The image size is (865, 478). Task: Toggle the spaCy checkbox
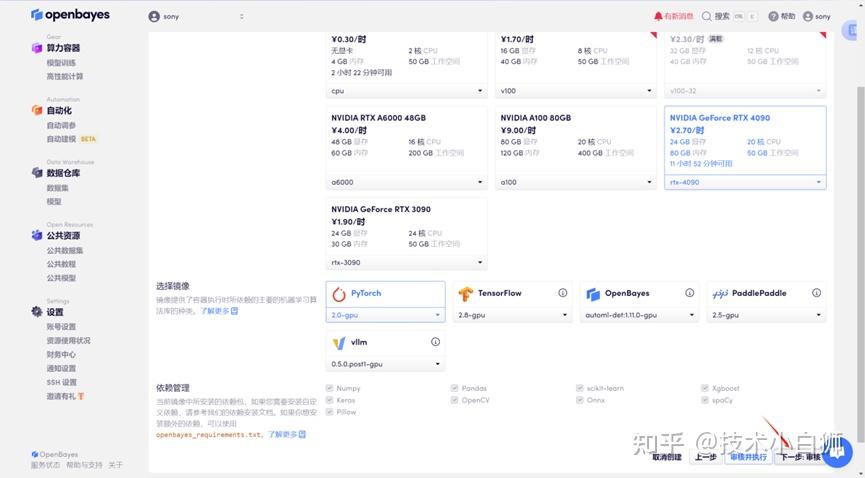pyautogui.click(x=705, y=400)
